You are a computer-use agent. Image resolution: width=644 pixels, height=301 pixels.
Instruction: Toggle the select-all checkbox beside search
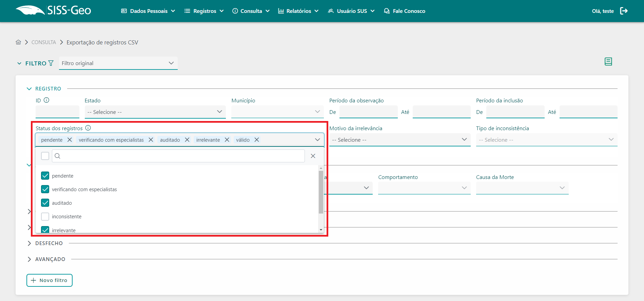[x=45, y=156]
